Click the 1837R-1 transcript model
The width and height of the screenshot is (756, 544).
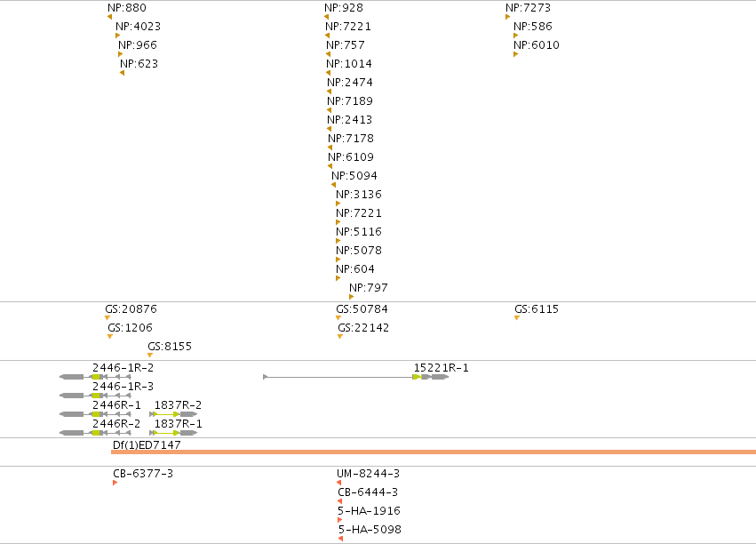pos(173,433)
